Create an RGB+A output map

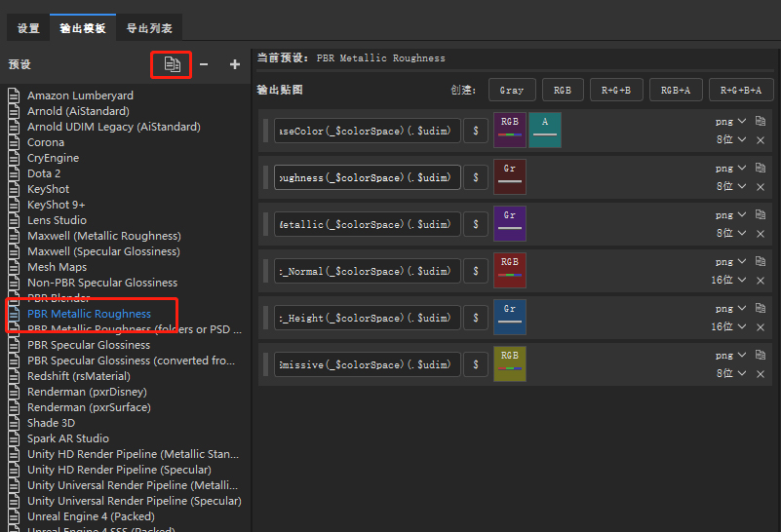[x=676, y=90]
